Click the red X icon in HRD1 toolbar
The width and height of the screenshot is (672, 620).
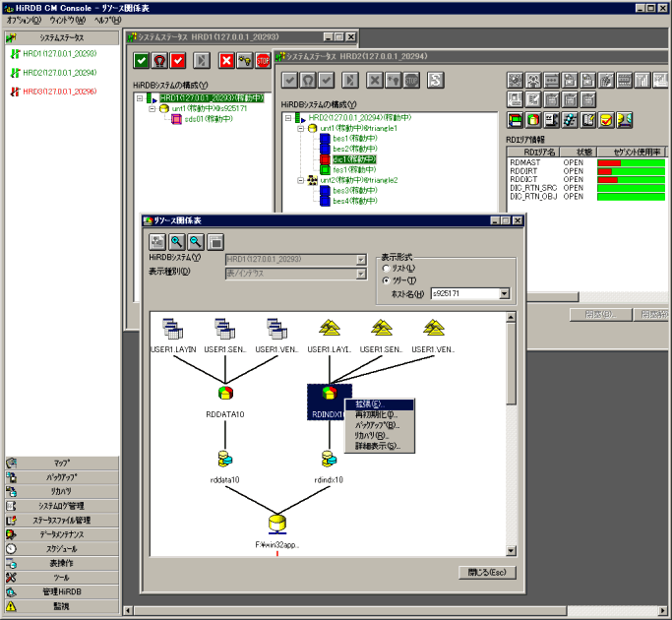tap(225, 61)
